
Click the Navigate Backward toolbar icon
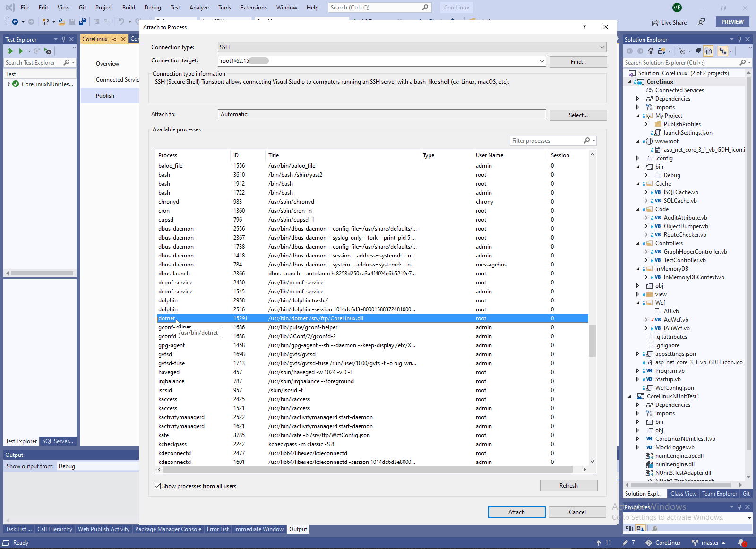point(15,22)
